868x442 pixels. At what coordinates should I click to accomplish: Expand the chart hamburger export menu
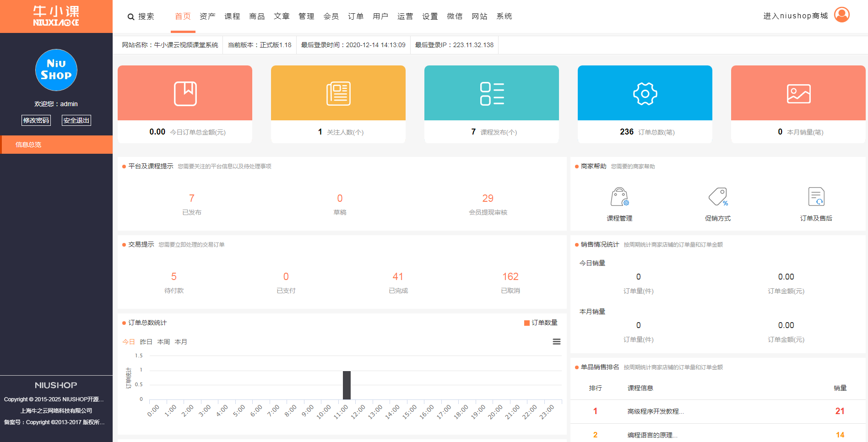[x=557, y=342]
